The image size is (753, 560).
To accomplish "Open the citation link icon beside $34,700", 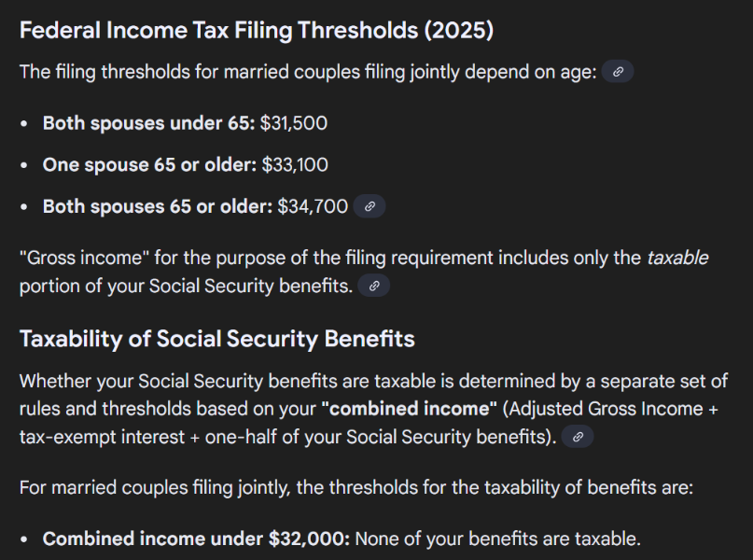I will [x=370, y=206].
